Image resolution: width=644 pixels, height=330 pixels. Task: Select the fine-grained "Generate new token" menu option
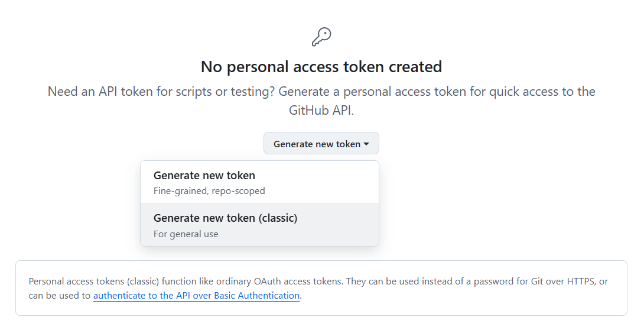pyautogui.click(x=204, y=176)
